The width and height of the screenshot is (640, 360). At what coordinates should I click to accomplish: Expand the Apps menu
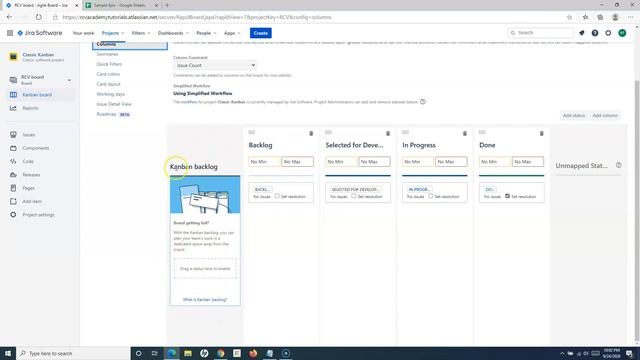tap(232, 33)
